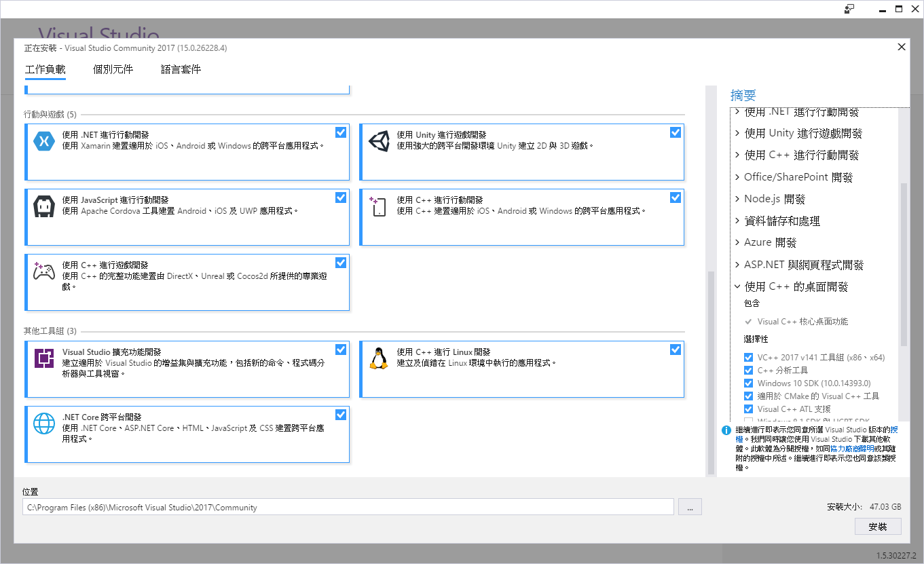Click the 其他工具組 (3) section heading
The width and height of the screenshot is (924, 564).
click(50, 331)
